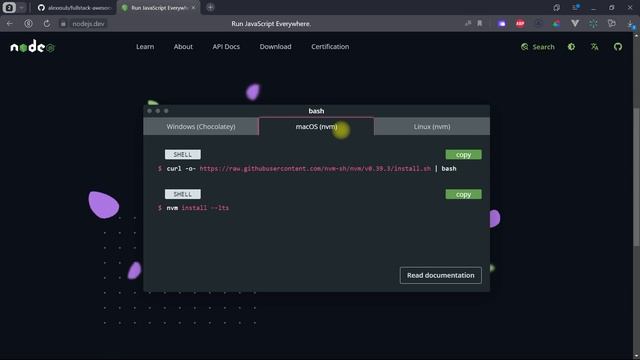Click the first SHELL label above curl

(182, 155)
